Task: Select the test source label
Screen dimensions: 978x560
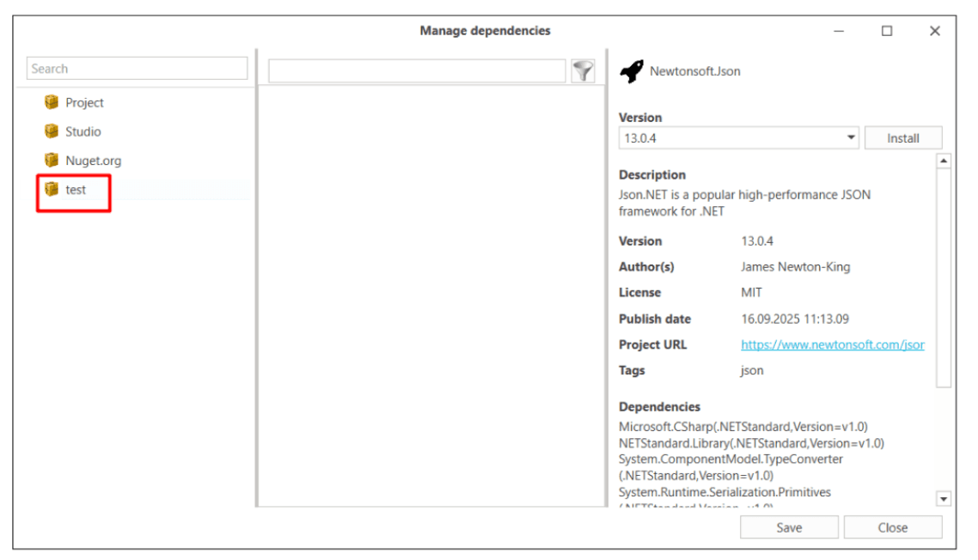Action: (76, 190)
